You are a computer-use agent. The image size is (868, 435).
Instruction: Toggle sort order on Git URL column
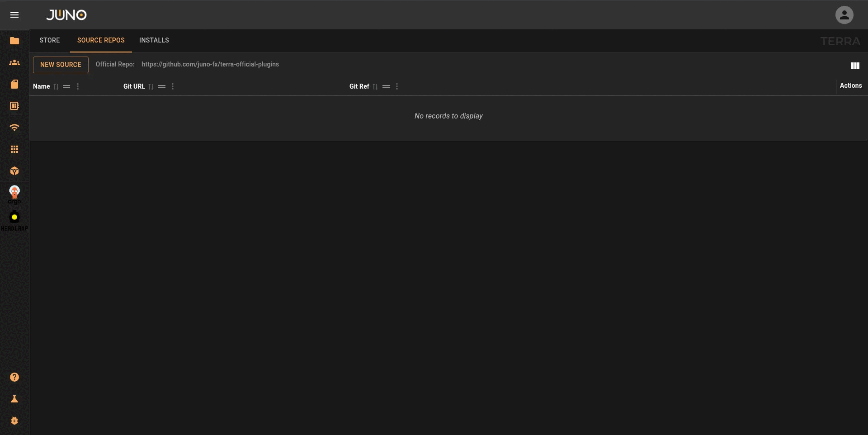151,87
